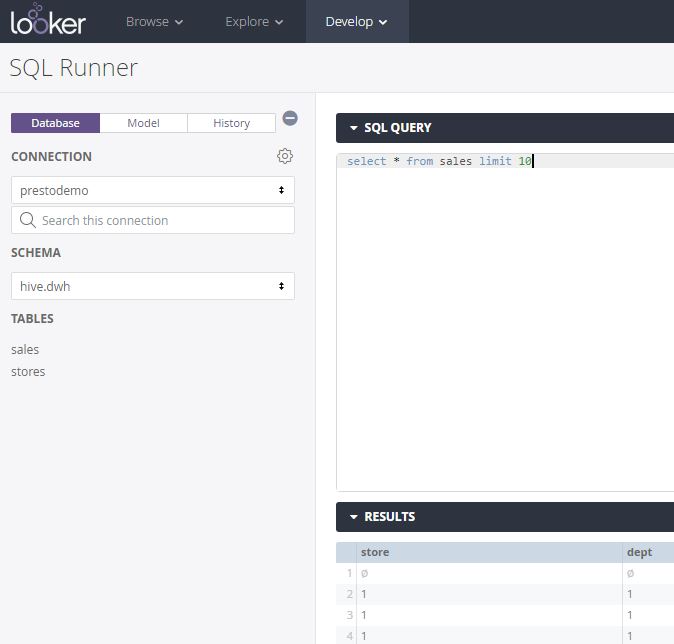The width and height of the screenshot is (674, 644).
Task: Click the dept column header
Action: pyautogui.click(x=648, y=552)
